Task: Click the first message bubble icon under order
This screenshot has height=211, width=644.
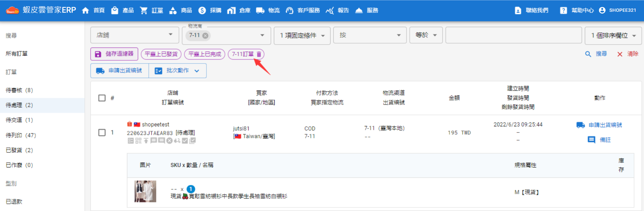Action: click(x=154, y=141)
